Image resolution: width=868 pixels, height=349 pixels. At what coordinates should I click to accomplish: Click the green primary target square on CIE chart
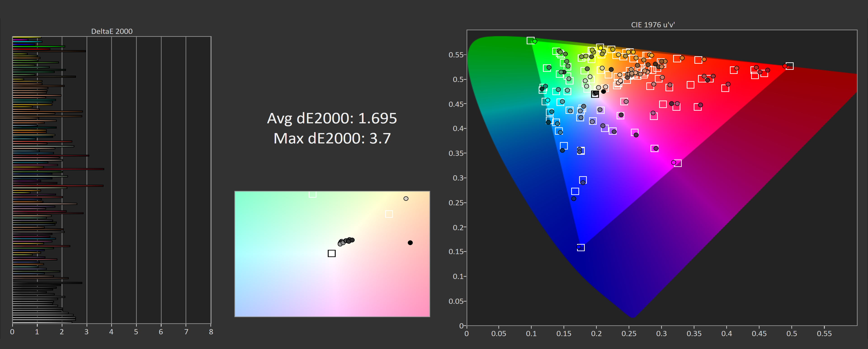[530, 40]
